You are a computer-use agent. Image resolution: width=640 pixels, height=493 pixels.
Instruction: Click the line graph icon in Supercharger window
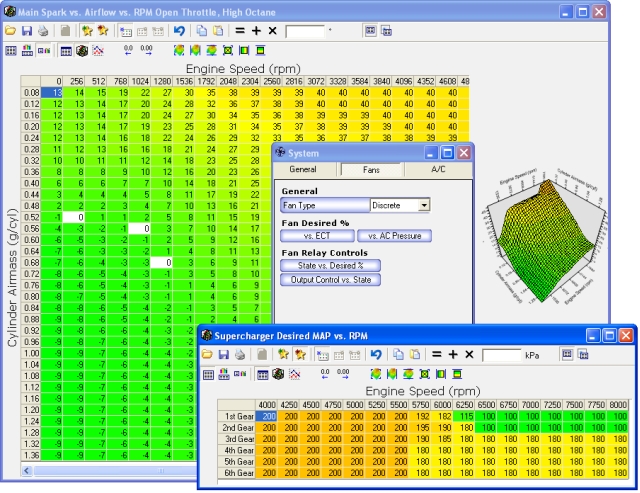(x=295, y=374)
